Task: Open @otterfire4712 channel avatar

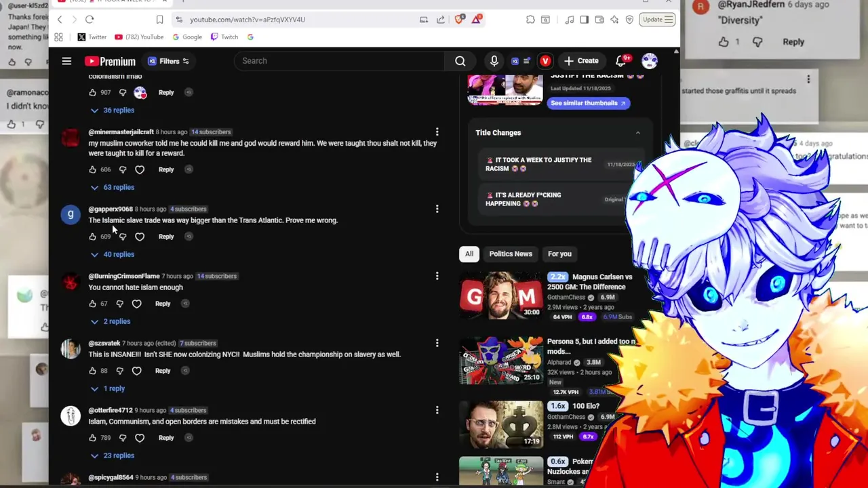Action: 71,415
